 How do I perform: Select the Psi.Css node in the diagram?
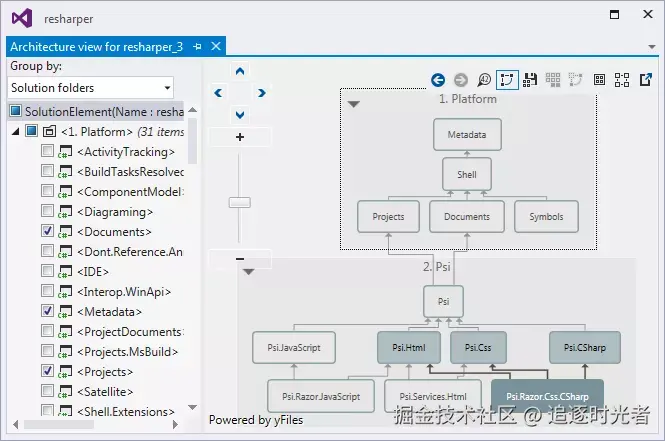[478, 347]
